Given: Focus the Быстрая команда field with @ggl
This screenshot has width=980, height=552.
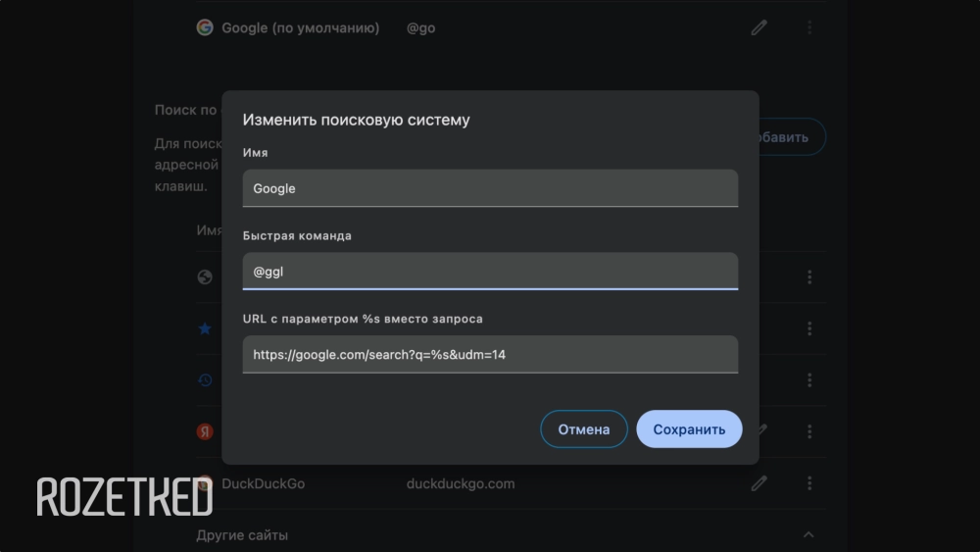Looking at the screenshot, I should (x=490, y=272).
